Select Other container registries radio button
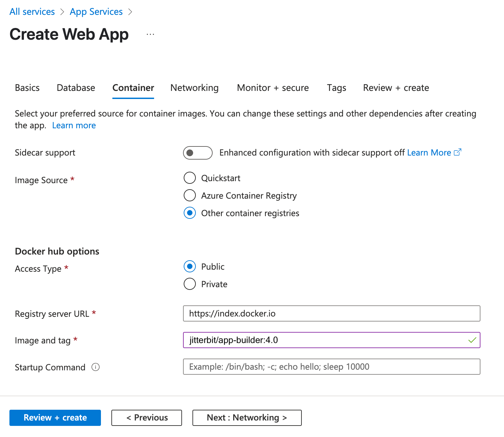Viewport: 504px width, 437px height. (190, 213)
